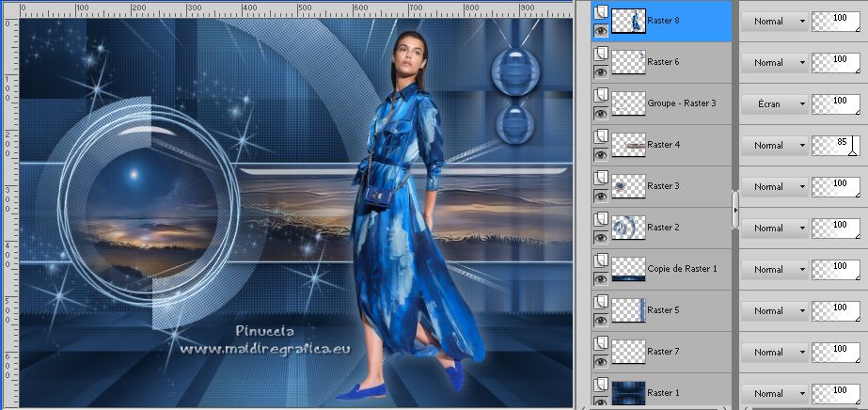Select the Raster 3 layer thumbnail
This screenshot has height=410, width=868.
628,186
